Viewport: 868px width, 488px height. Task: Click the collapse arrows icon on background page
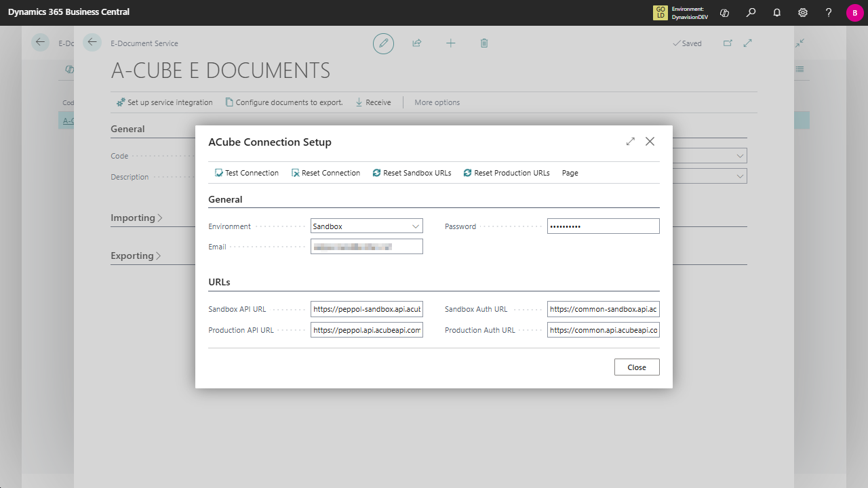[x=800, y=43]
